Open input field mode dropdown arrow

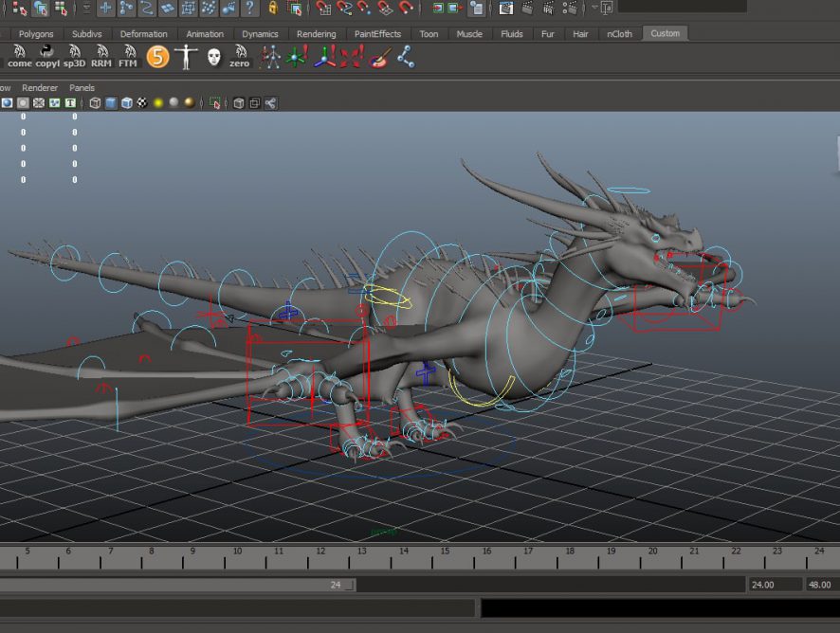click(594, 9)
